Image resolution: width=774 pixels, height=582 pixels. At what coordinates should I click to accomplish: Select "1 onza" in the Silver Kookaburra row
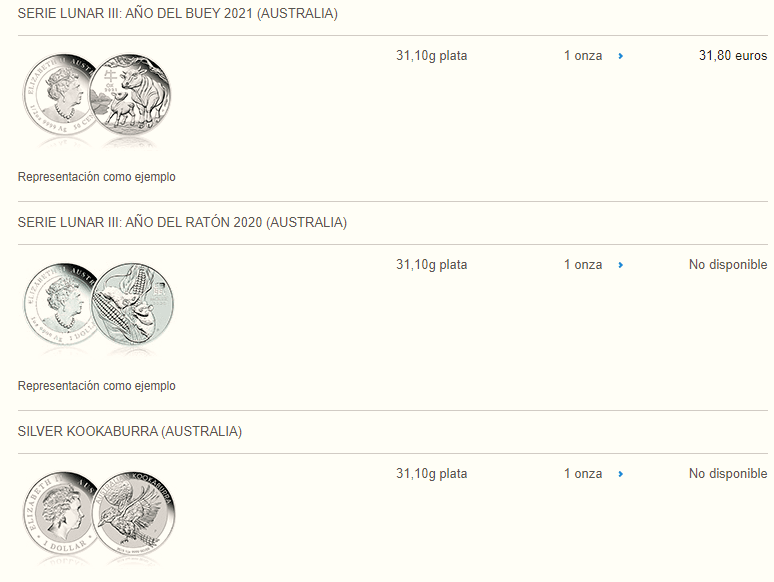coord(583,474)
